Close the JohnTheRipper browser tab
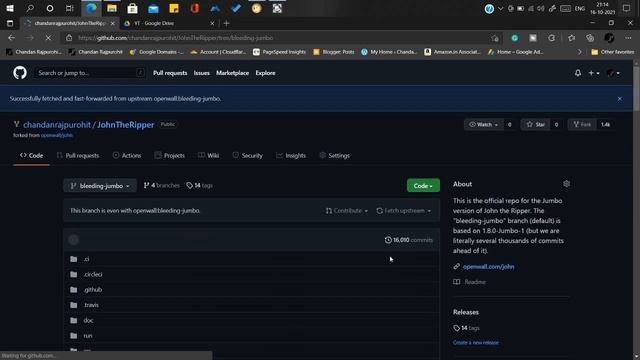 pos(113,23)
